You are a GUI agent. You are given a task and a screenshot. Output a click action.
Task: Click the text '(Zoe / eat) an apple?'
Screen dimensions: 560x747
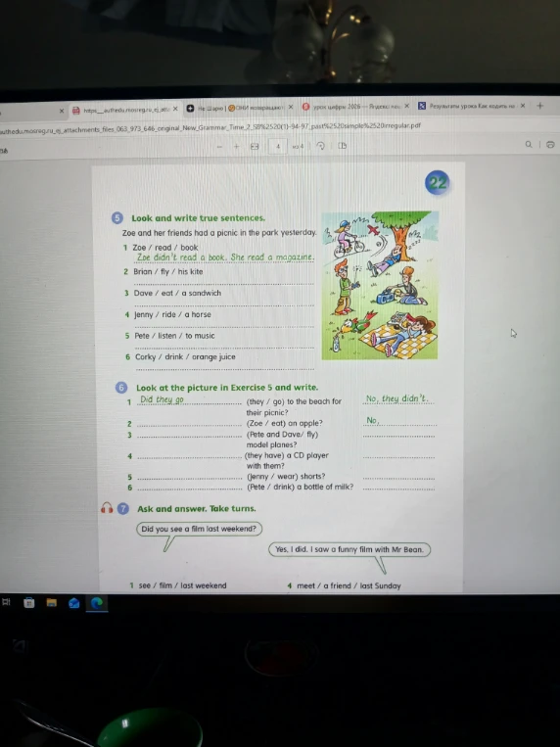click(x=284, y=423)
